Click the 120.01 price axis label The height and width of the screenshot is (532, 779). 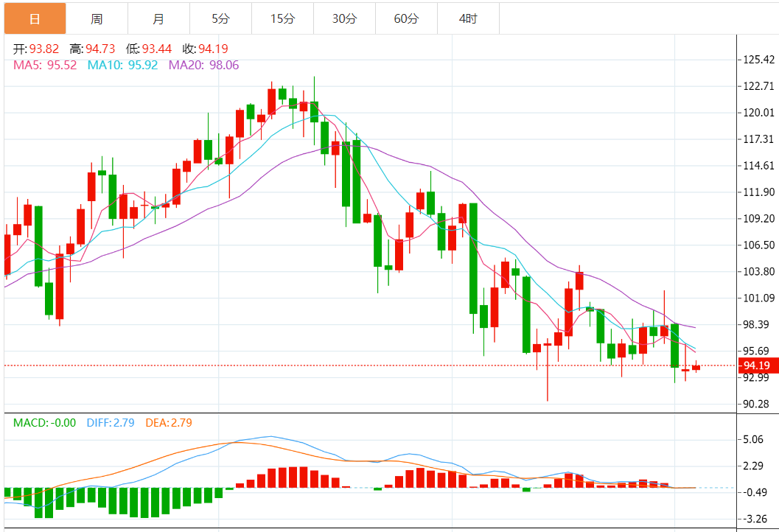(758, 113)
